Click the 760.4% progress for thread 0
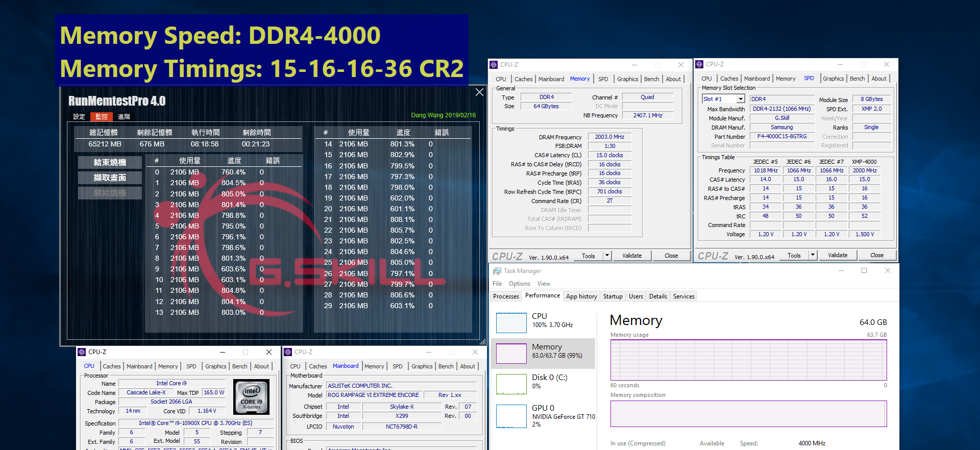This screenshot has height=450, width=980. click(233, 172)
